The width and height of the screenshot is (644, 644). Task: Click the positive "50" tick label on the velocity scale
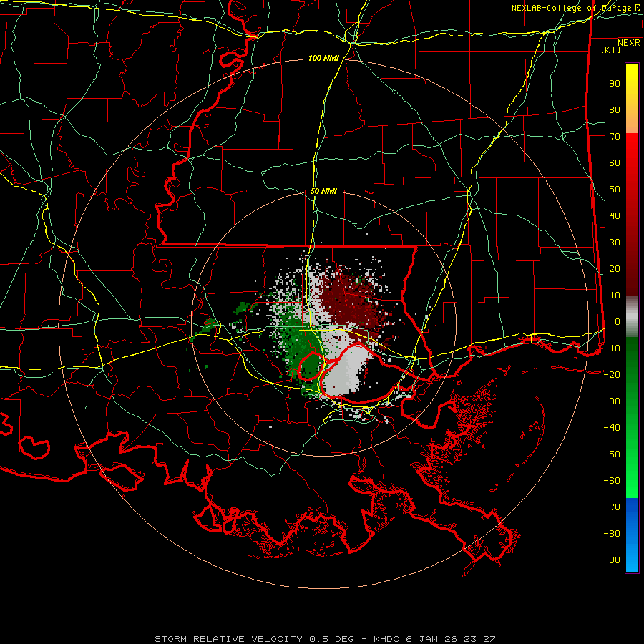[615, 190]
